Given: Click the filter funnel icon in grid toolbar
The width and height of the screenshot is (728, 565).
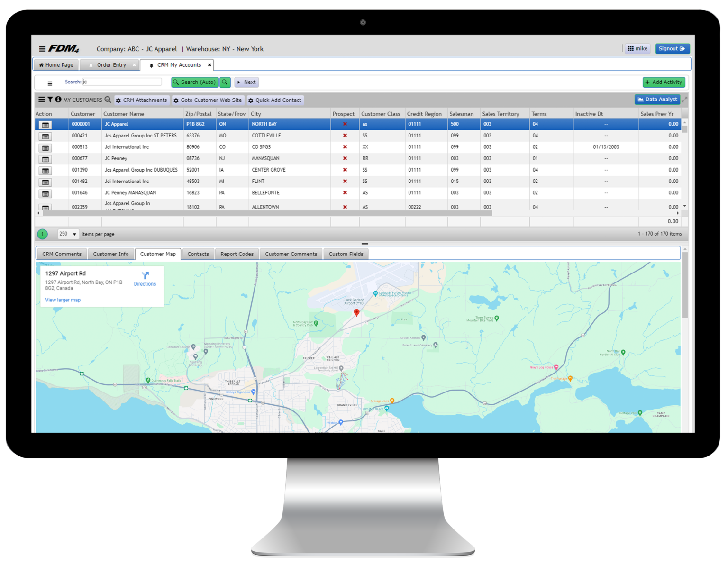Looking at the screenshot, I should coord(50,100).
